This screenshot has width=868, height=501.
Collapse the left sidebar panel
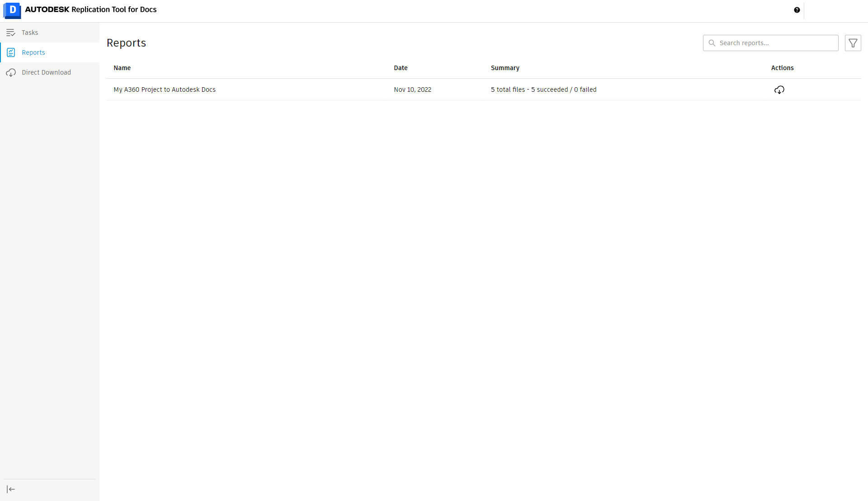(x=11, y=489)
